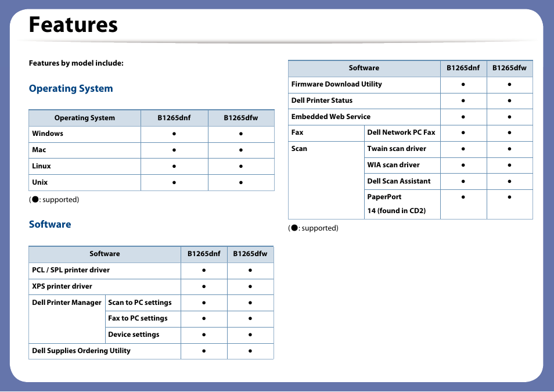The width and height of the screenshot is (554, 392).
Task: Click "Software" header above Firmware Download Utility
Action: pos(364,68)
